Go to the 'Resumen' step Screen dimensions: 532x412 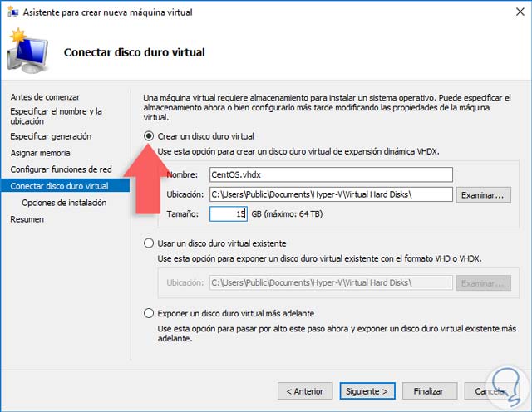[27, 219]
